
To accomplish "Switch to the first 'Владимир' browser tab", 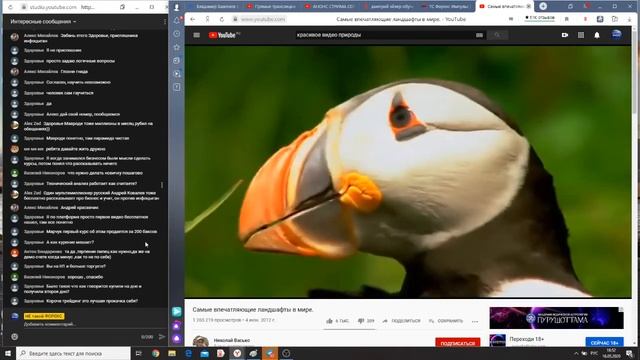I will (x=213, y=7).
